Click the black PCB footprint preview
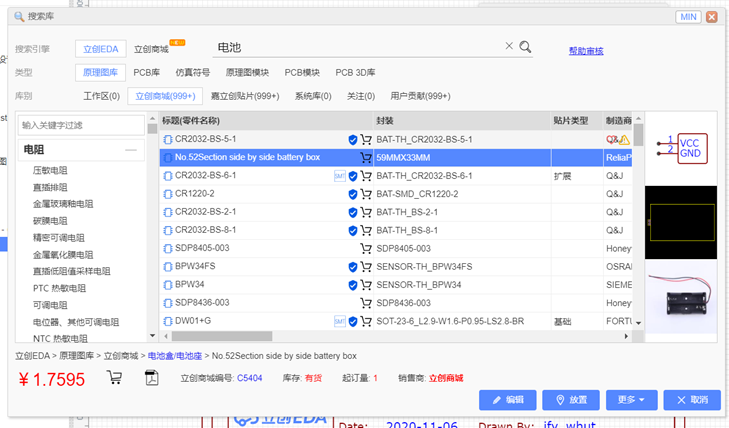Screen dimensions: 729x428 point(681,223)
